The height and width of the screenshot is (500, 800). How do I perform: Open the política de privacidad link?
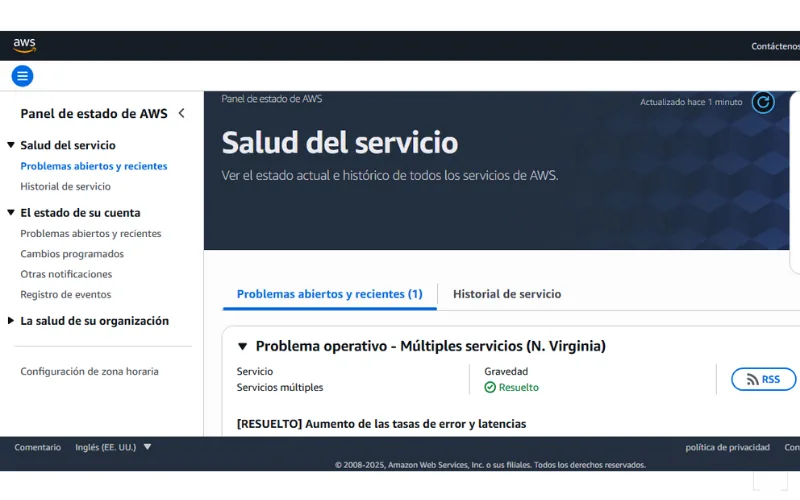pyautogui.click(x=727, y=447)
